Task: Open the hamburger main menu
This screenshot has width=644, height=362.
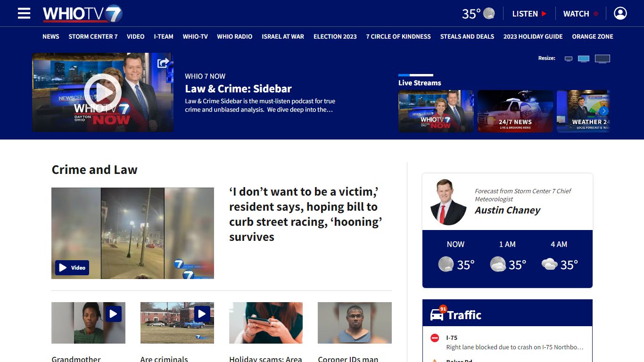Action: [24, 13]
